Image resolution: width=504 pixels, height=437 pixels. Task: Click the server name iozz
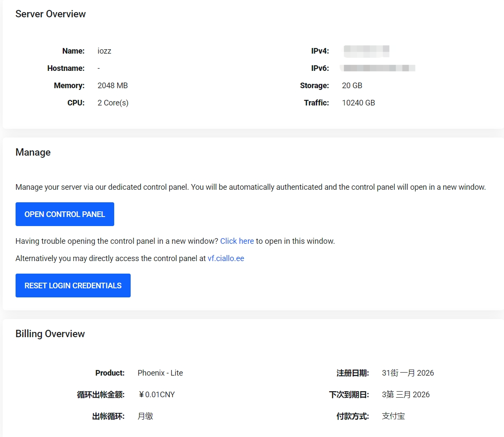104,51
